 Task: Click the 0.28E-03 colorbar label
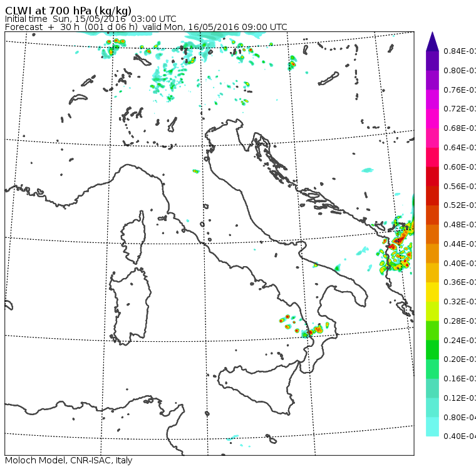pos(459,321)
